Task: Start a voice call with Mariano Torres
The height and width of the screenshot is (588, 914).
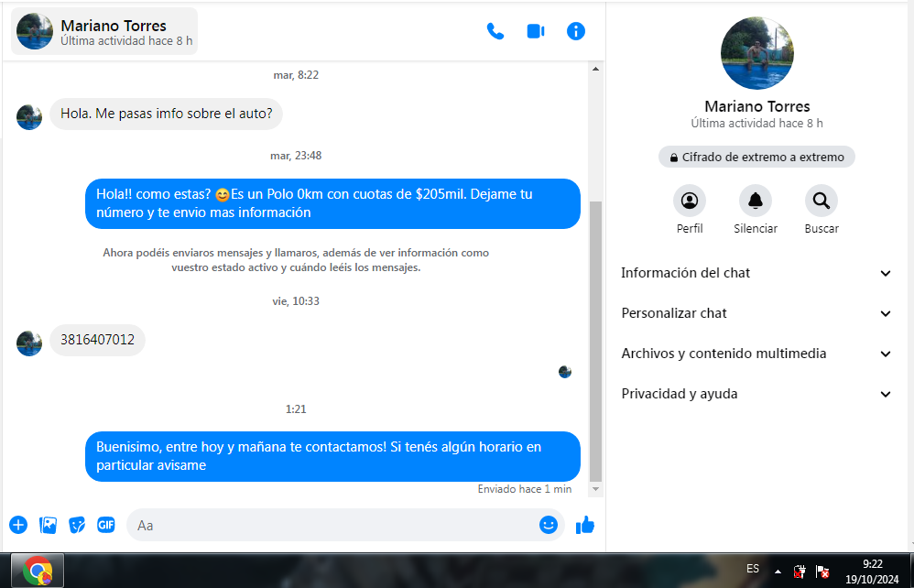Action: [495, 31]
